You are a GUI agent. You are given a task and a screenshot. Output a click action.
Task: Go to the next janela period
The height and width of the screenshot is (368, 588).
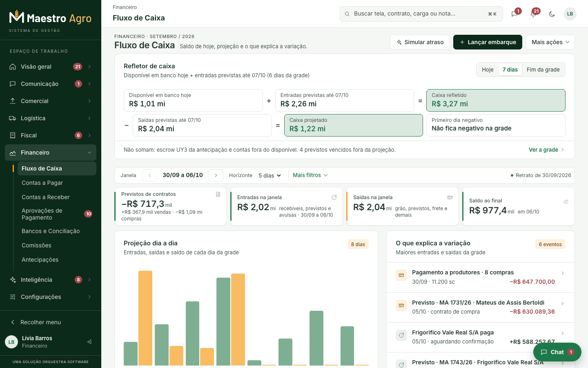pos(216,175)
